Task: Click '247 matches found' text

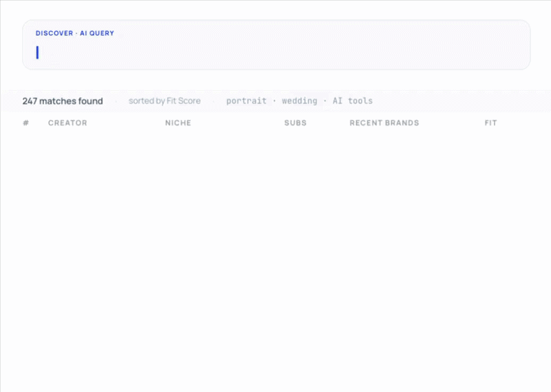Action: click(x=63, y=101)
